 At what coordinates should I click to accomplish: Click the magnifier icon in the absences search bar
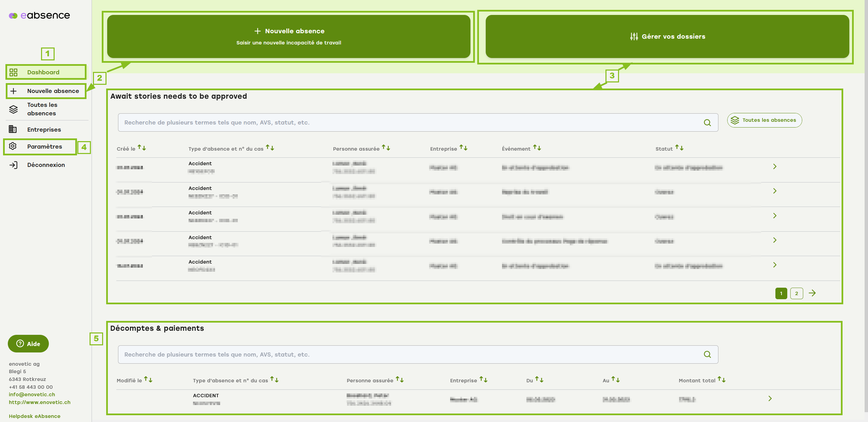coord(707,122)
